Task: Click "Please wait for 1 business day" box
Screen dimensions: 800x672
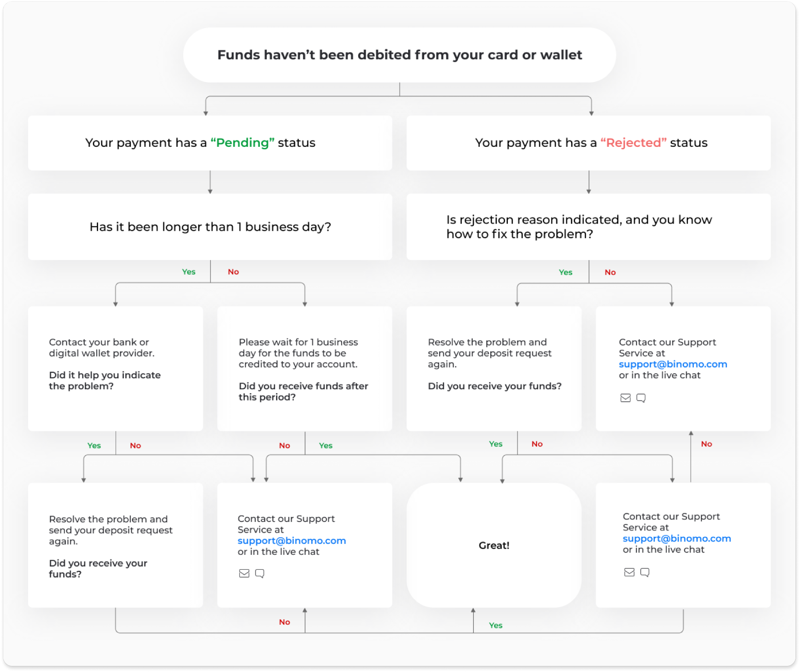Action: [304, 368]
